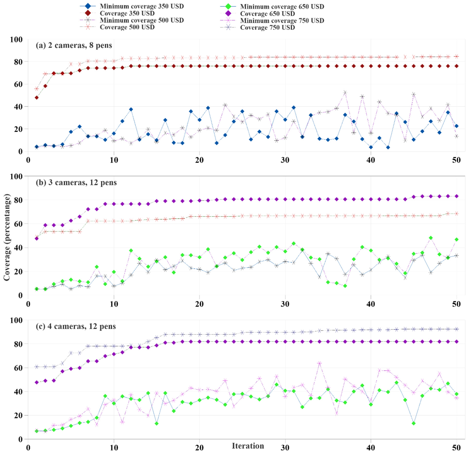
Task: Click the Minimum coverage 500 USD legend marker
Action: tap(88, 20)
